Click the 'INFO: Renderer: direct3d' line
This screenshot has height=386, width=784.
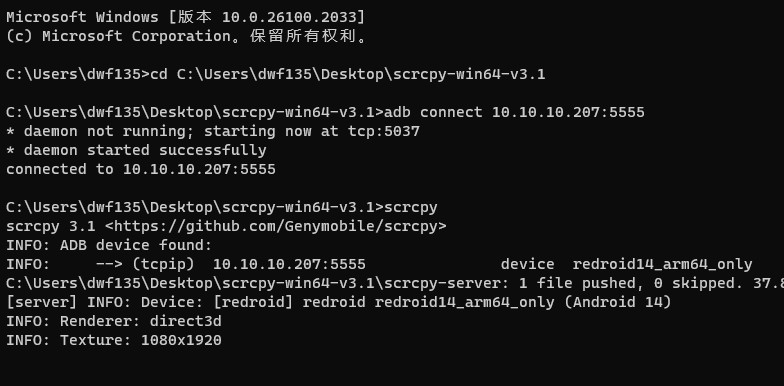(114, 322)
